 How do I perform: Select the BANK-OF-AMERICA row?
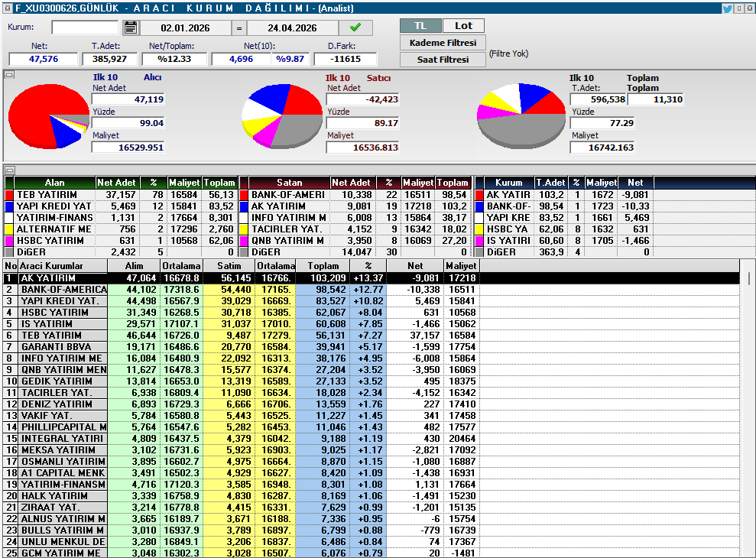coord(372,290)
